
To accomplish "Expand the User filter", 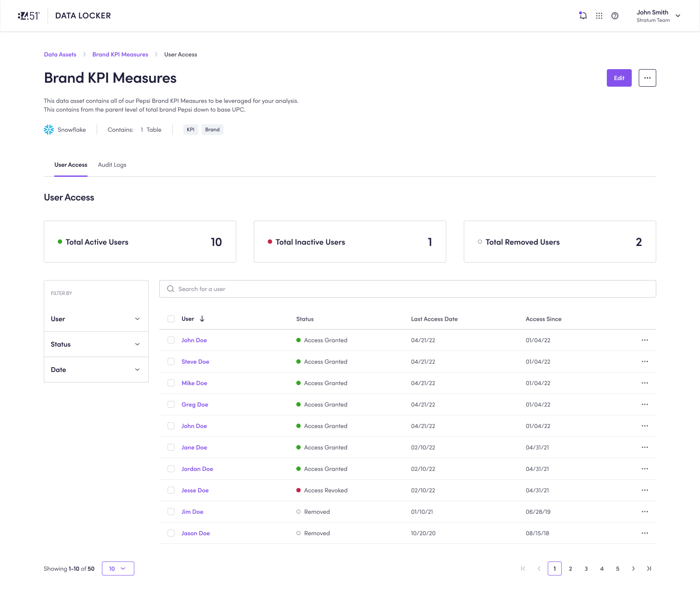I will click(x=96, y=319).
